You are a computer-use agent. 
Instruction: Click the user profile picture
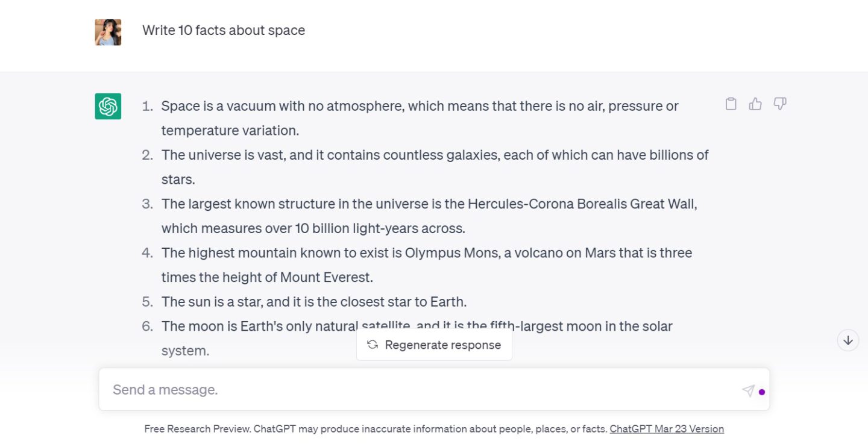click(108, 33)
